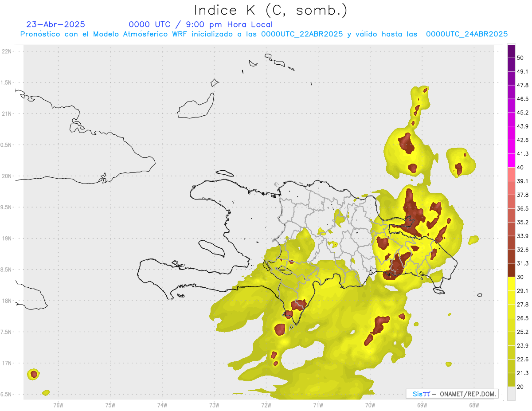Click the longitude label '74W'
Image resolution: width=532 pixels, height=411 pixels.
(x=162, y=405)
